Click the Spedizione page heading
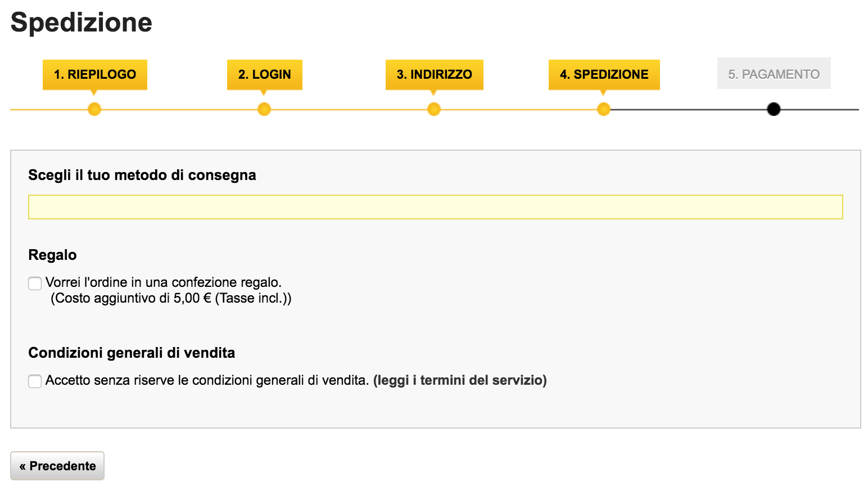868x495 pixels. (x=82, y=23)
